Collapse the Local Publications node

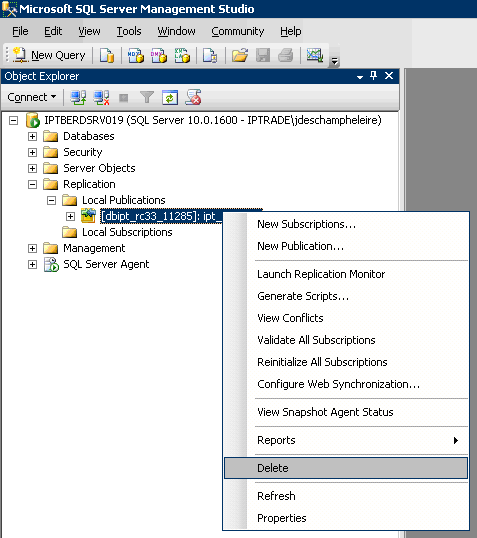[x=51, y=200]
